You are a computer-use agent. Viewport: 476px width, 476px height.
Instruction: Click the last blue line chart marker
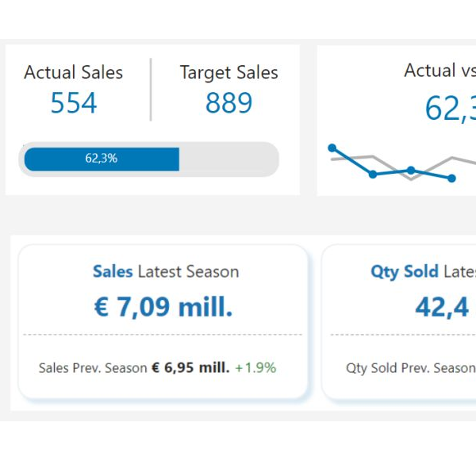451,178
